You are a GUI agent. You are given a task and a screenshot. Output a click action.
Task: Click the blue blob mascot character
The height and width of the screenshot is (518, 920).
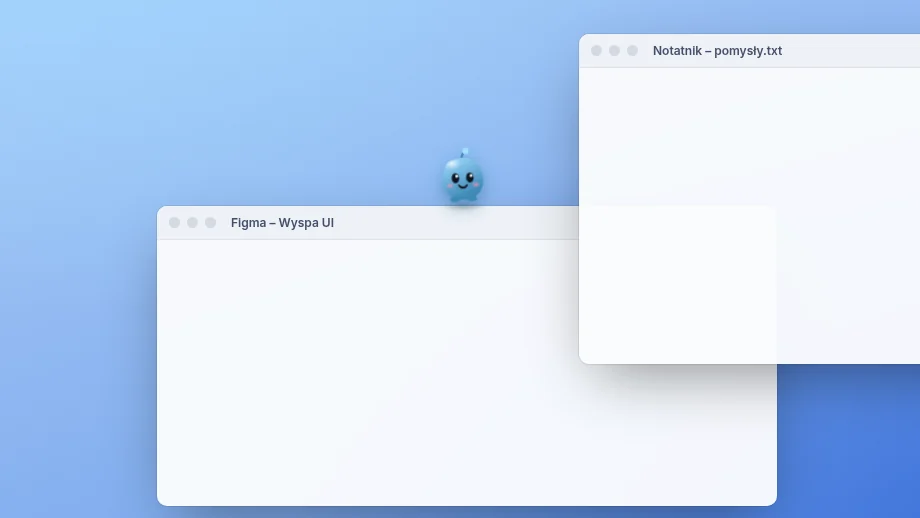coord(463,176)
